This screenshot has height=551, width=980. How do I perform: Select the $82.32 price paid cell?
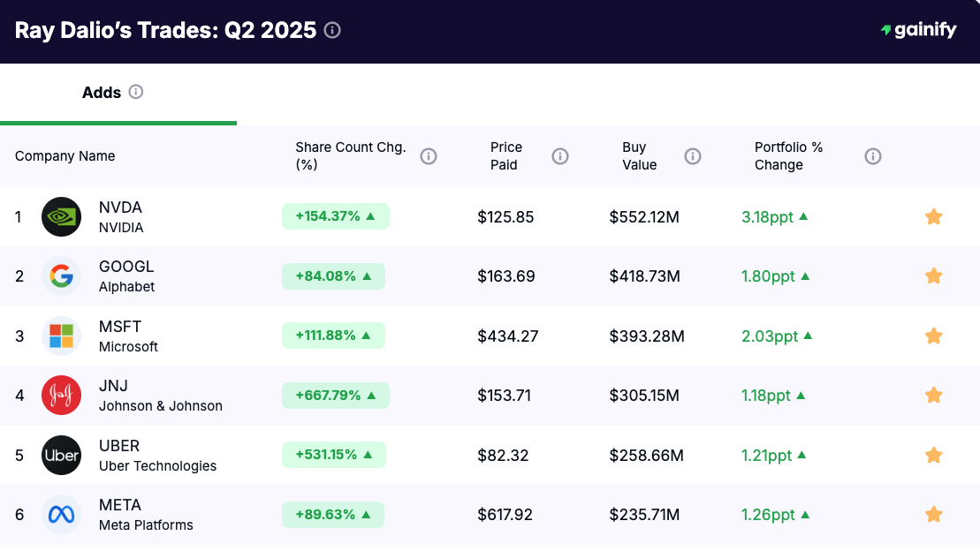503,456
